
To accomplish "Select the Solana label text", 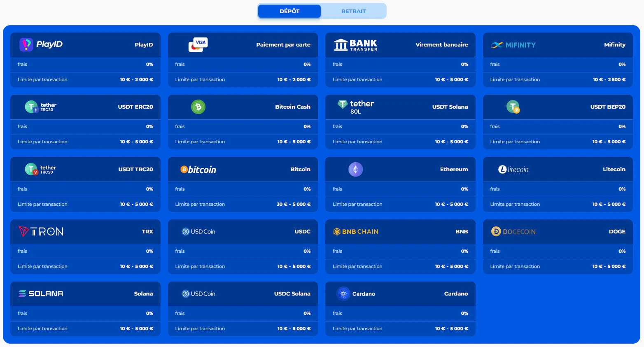I will [143, 293].
